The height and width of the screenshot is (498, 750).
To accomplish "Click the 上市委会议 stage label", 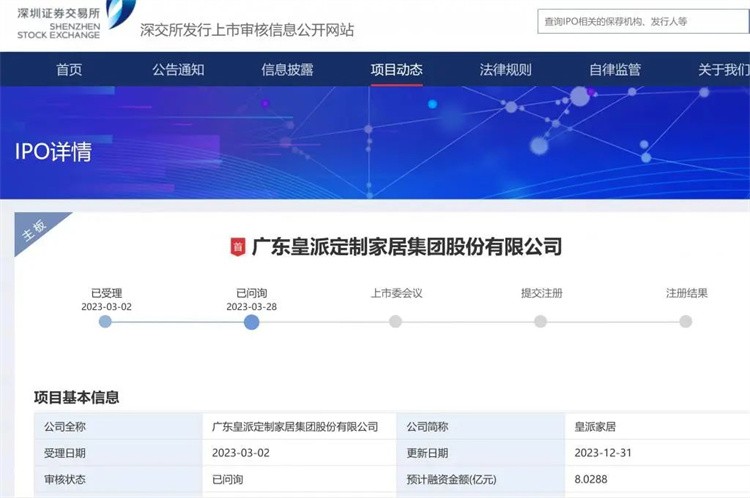I will coord(397,293).
